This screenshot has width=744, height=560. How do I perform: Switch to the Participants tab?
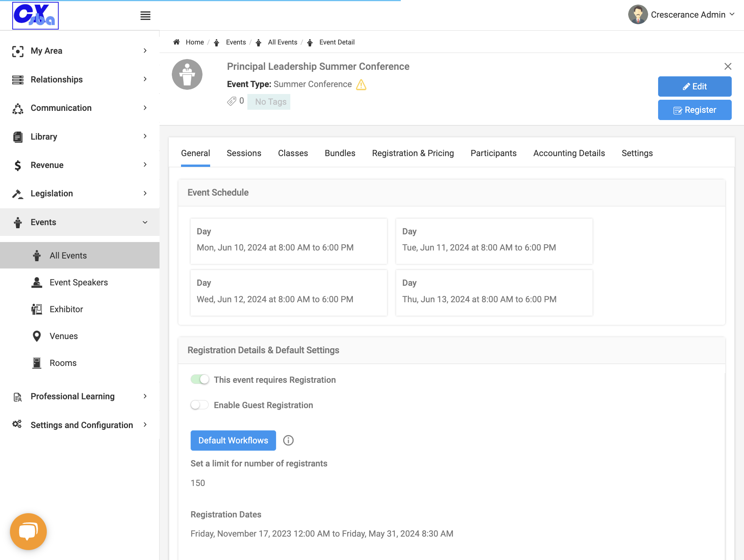[x=494, y=153]
